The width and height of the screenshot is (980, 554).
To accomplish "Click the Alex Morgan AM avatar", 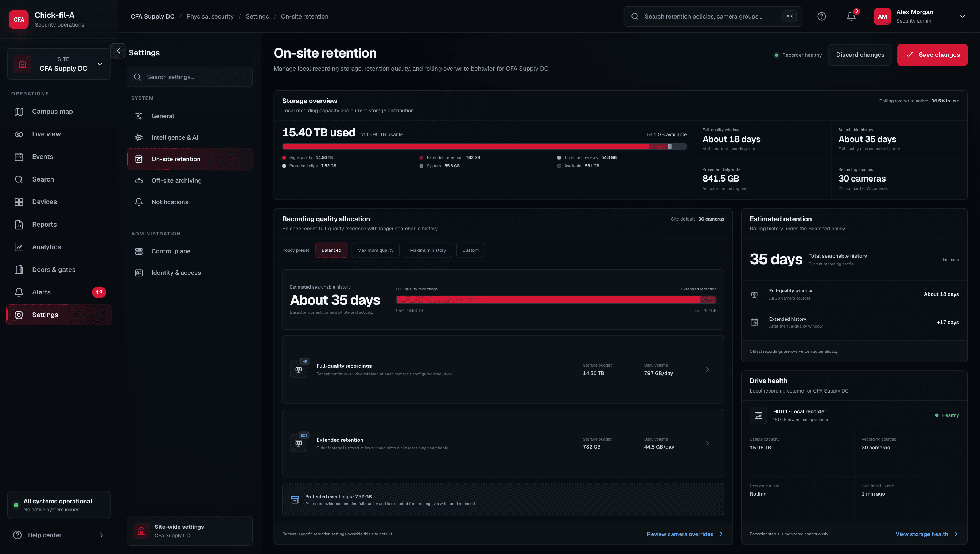I will [x=882, y=16].
